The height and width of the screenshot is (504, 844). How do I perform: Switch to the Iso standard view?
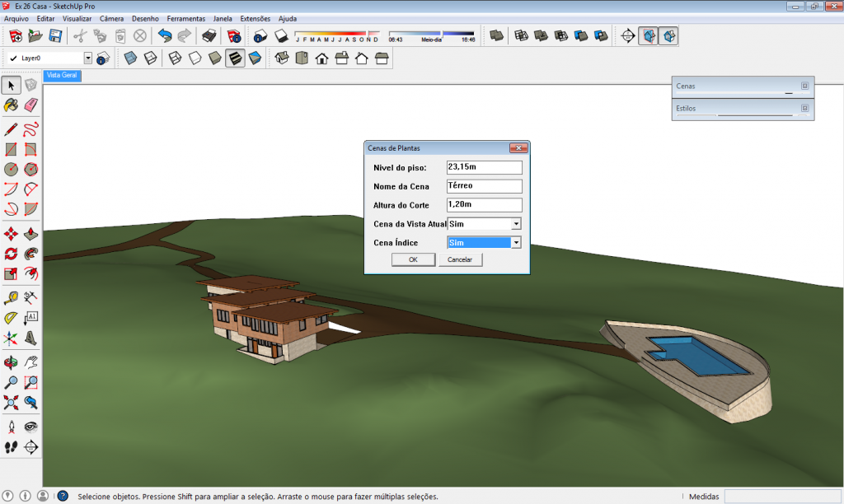pos(282,58)
